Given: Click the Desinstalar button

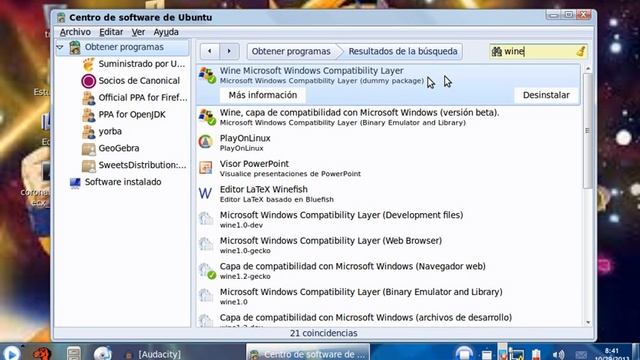Looking at the screenshot, I should pyautogui.click(x=546, y=95).
